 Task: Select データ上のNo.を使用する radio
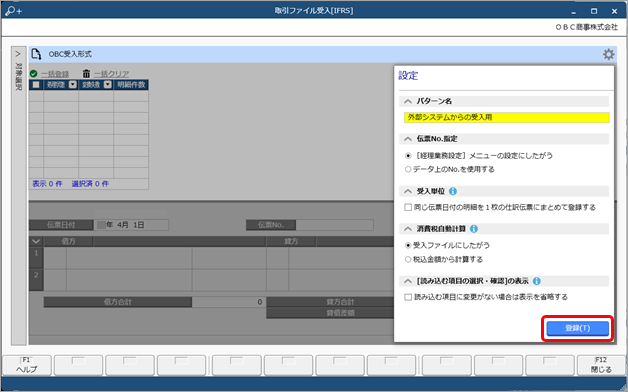click(408, 169)
